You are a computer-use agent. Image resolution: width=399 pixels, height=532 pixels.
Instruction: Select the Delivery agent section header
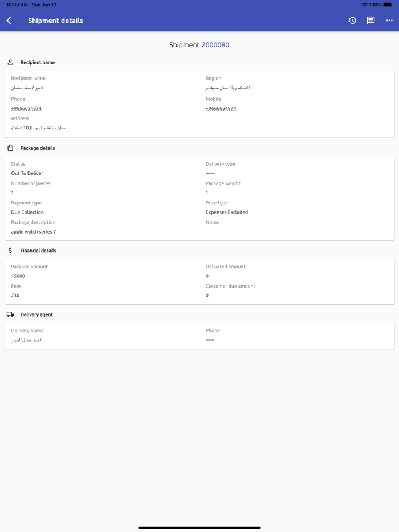coord(36,314)
